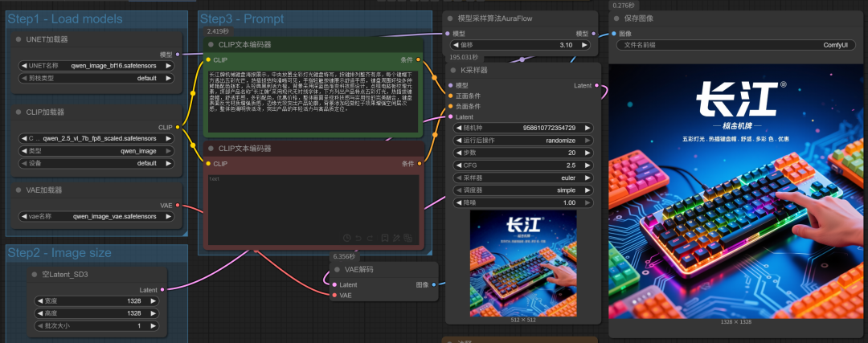
Task: Collapse the red CLIP文本编码器 node dot
Action: coord(211,149)
